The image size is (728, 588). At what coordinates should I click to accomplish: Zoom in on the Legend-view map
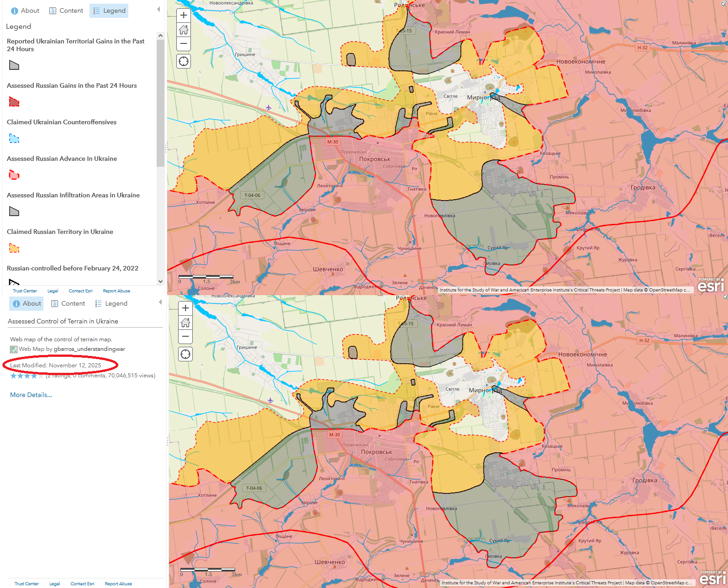[184, 15]
